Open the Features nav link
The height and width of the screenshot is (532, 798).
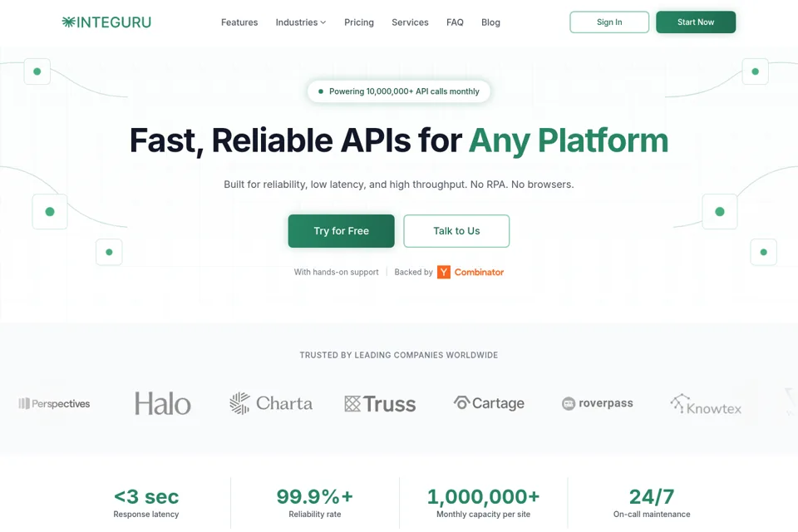point(239,22)
